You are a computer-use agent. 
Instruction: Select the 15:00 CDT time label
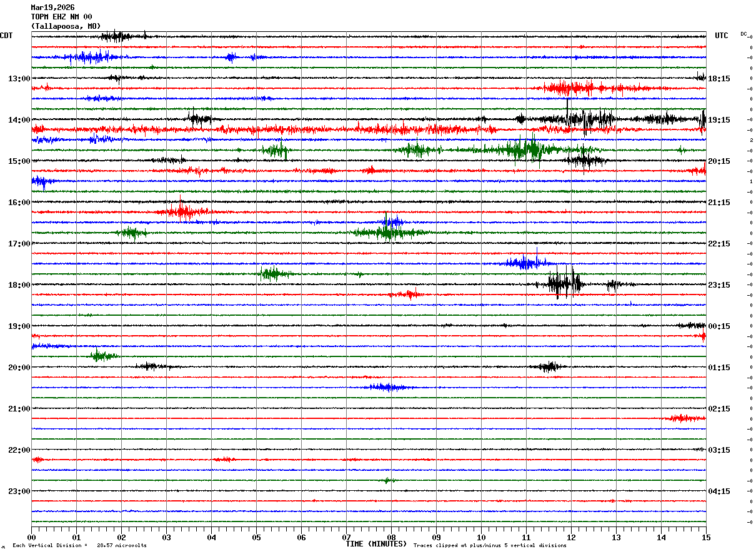19,161
